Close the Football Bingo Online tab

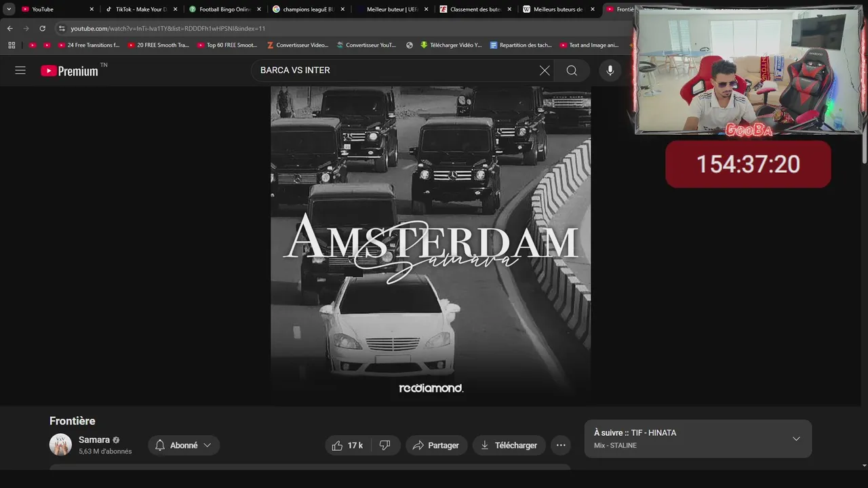pyautogui.click(x=258, y=9)
